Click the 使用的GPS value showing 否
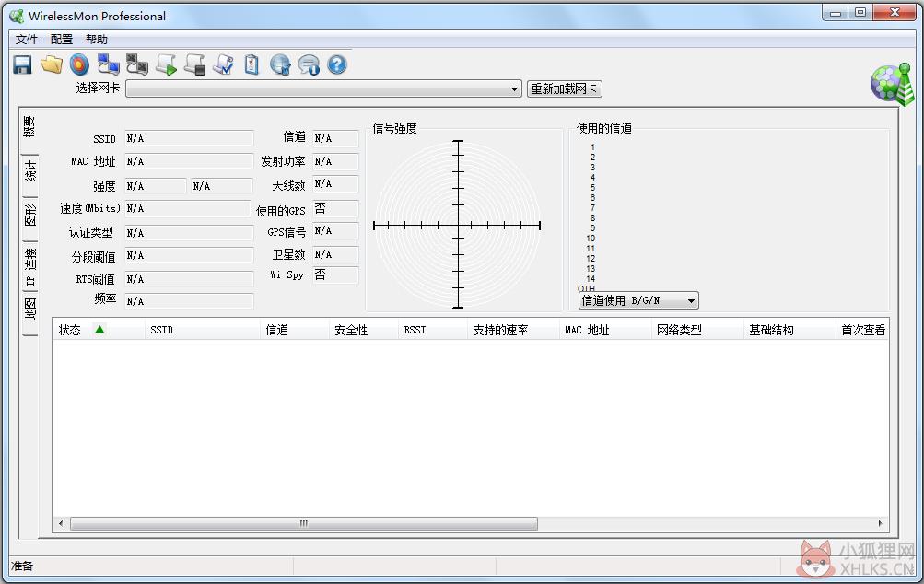The width and height of the screenshot is (924, 584). 335,208
